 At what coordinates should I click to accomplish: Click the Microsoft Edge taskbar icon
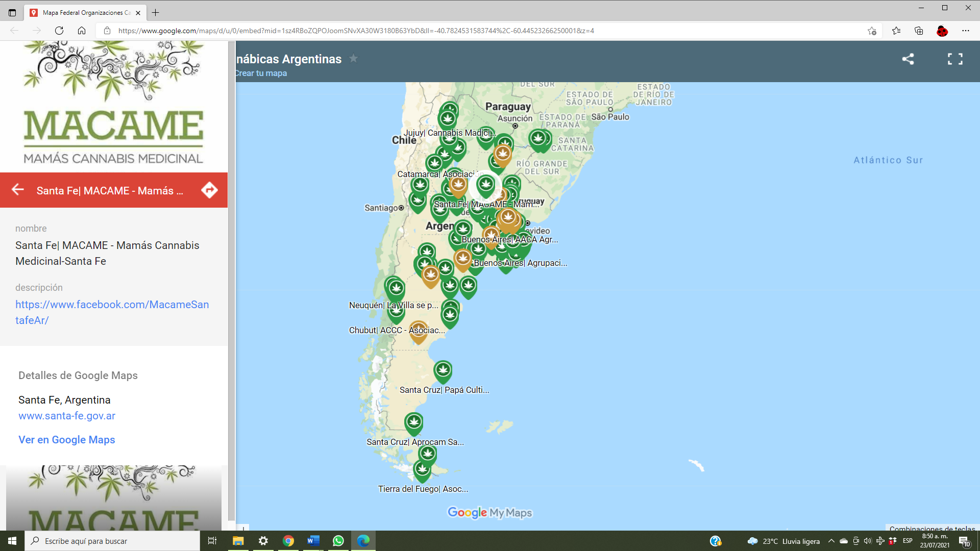click(x=363, y=541)
